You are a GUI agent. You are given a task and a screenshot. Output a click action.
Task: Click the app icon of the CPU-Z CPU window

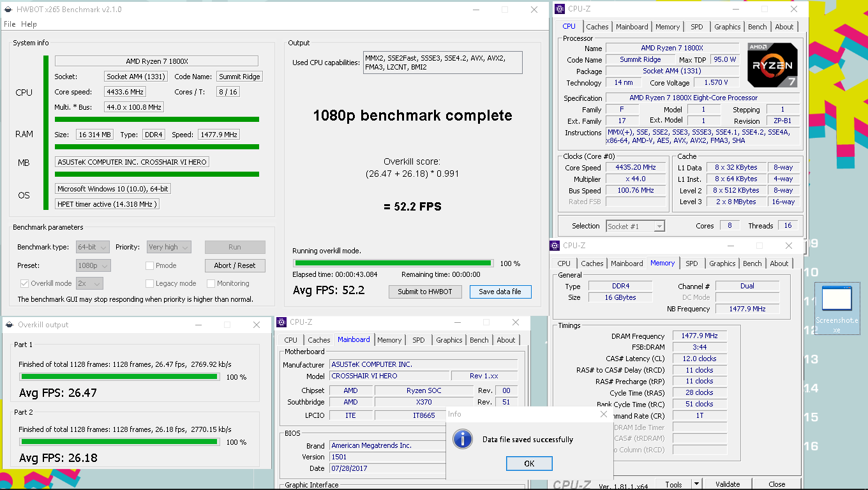coord(560,9)
